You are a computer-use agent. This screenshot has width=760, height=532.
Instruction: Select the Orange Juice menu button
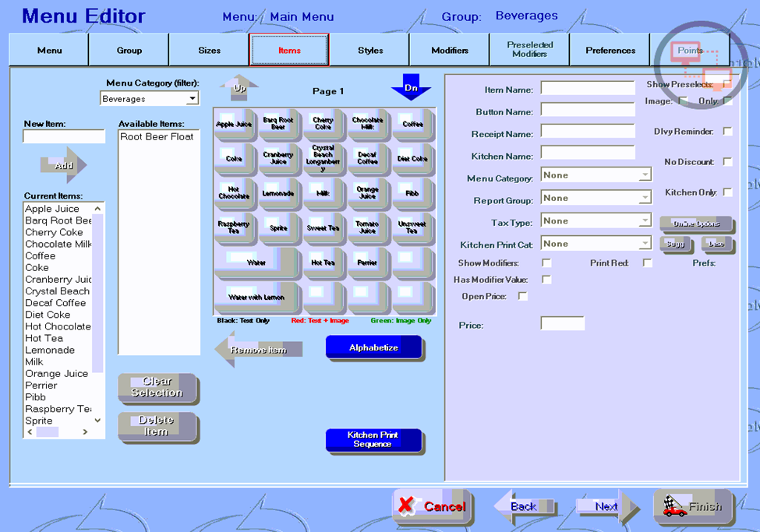(x=367, y=193)
